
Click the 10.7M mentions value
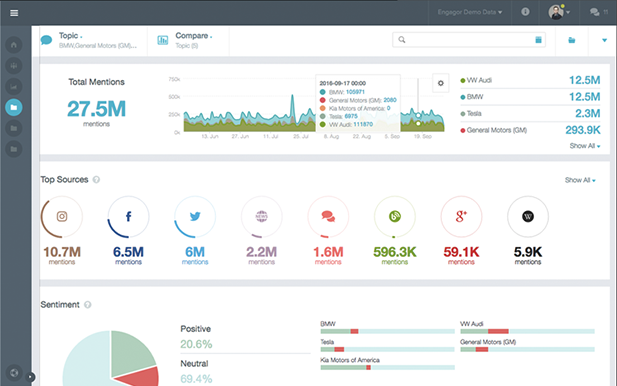tap(62, 252)
